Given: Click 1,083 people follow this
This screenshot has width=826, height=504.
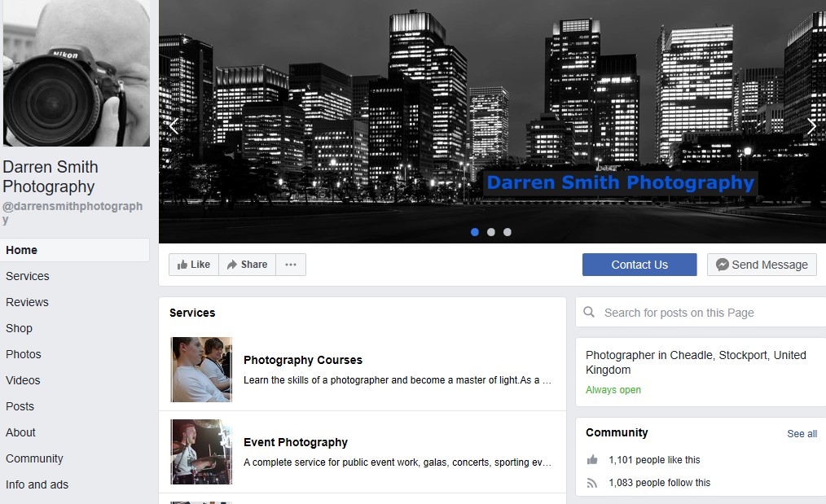Looking at the screenshot, I should click(x=660, y=483).
